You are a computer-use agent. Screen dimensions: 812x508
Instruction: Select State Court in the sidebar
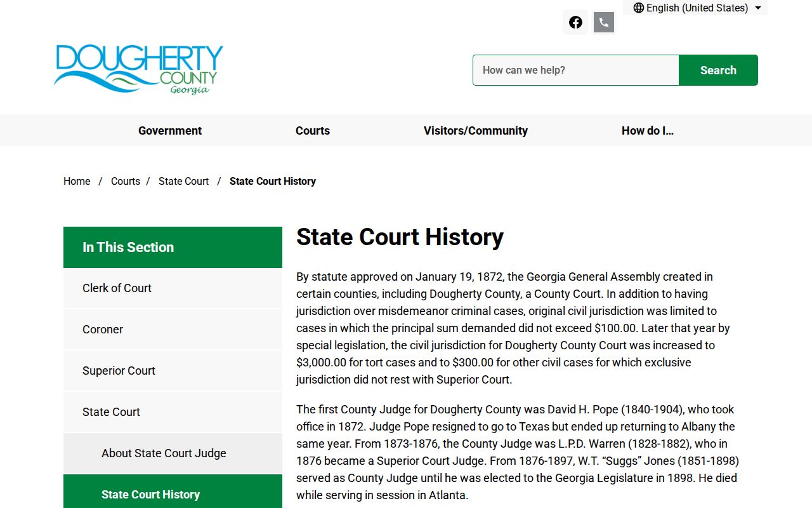(173, 412)
